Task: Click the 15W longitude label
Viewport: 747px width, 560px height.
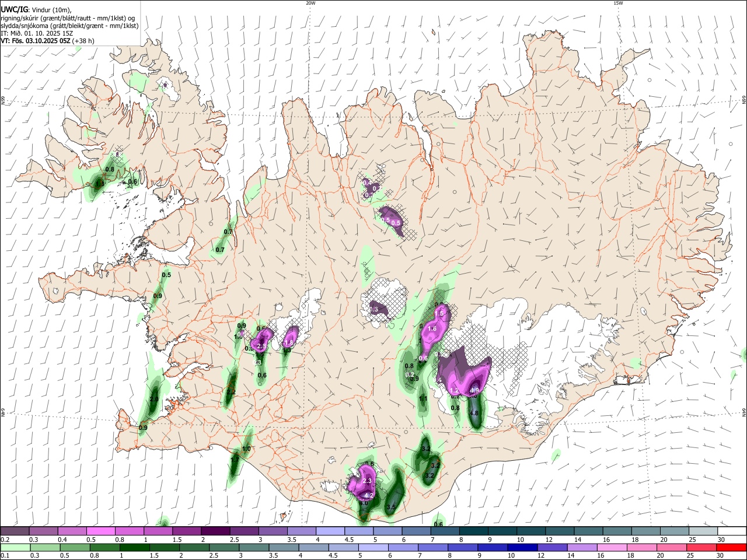Action: coord(618,3)
